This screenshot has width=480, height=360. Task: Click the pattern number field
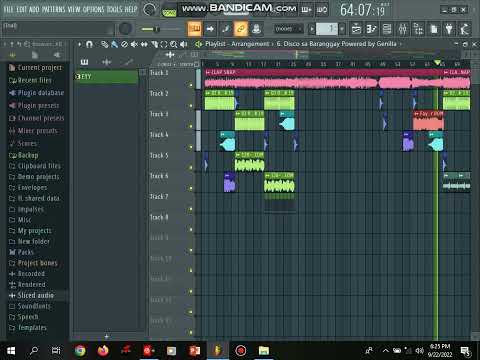(327, 29)
